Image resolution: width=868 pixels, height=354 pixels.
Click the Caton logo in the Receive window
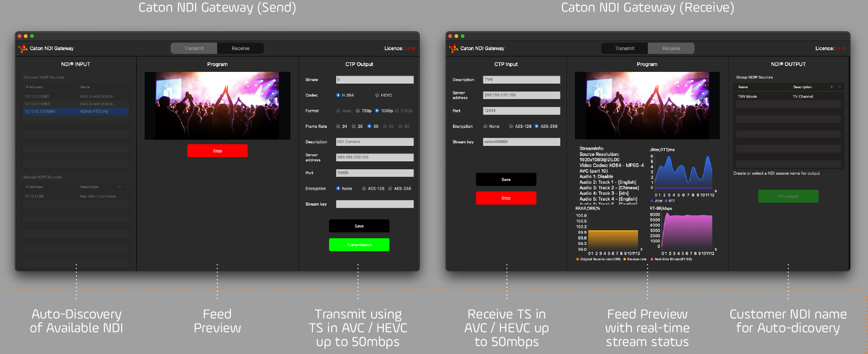coord(454,48)
